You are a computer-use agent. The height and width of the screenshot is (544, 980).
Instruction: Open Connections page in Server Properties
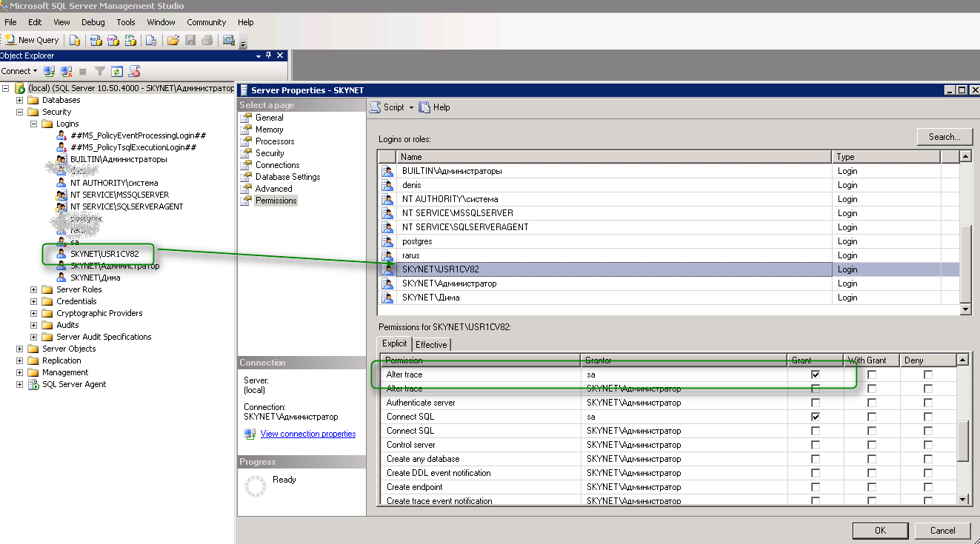pos(277,165)
